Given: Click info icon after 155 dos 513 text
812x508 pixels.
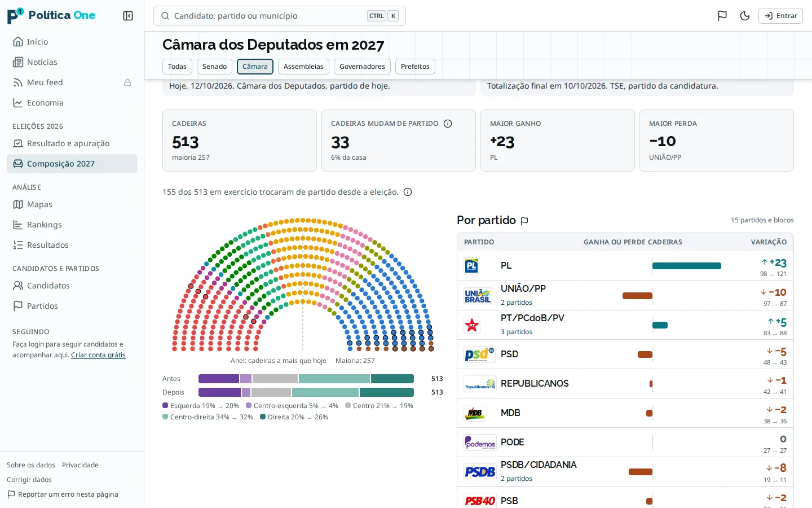Looking at the screenshot, I should [408, 192].
